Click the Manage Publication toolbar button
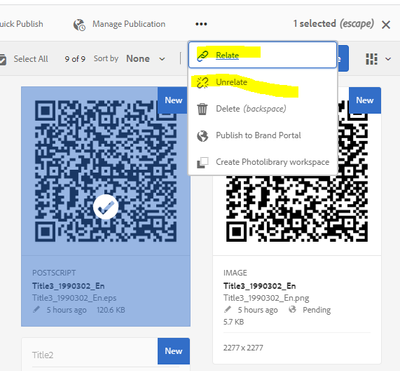The height and width of the screenshot is (371, 400). [119, 24]
